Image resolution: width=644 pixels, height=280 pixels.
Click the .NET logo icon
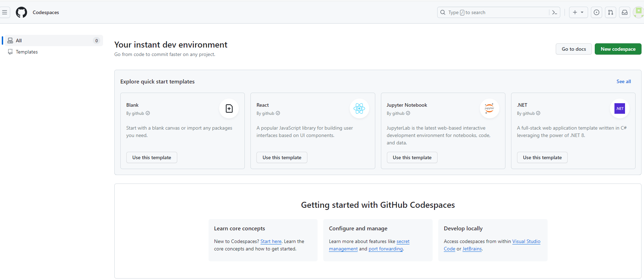pos(620,108)
